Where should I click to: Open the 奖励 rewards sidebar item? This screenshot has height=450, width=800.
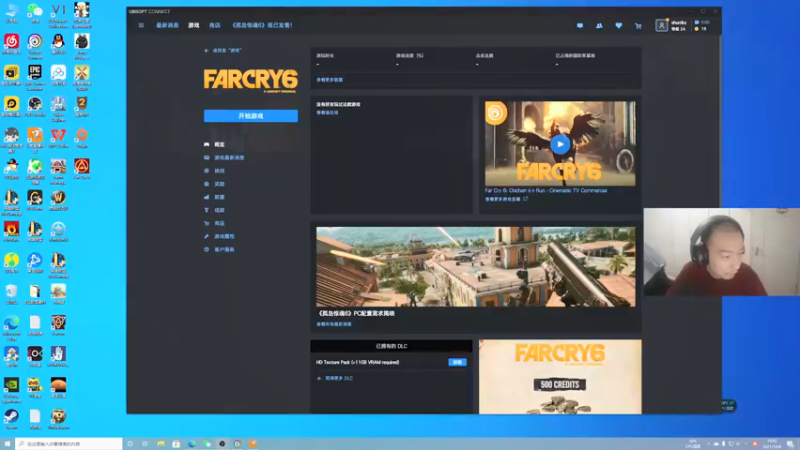[214, 184]
